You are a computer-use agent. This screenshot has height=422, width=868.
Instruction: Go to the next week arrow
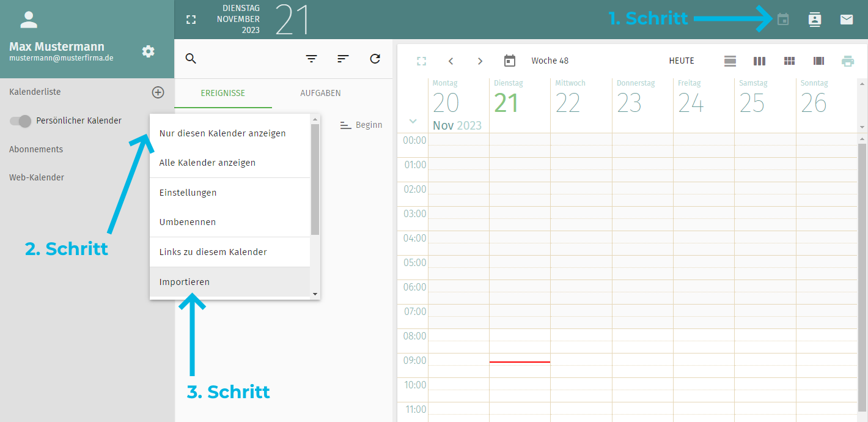click(480, 61)
